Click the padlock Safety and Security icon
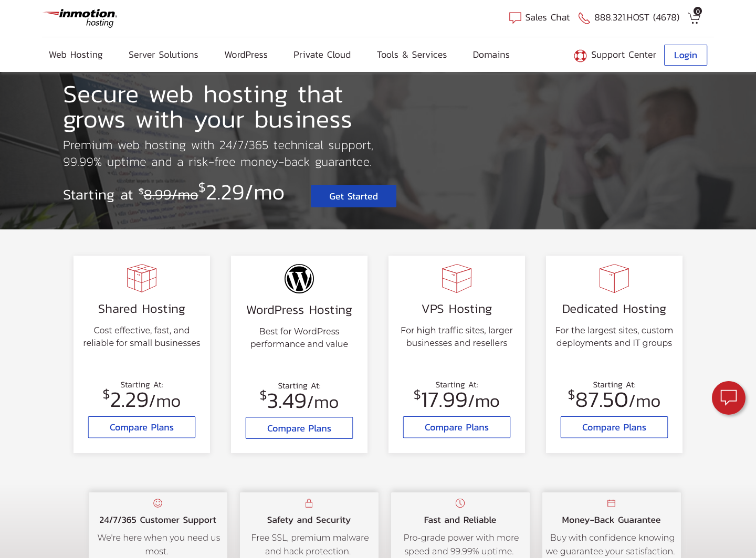 tap(309, 503)
